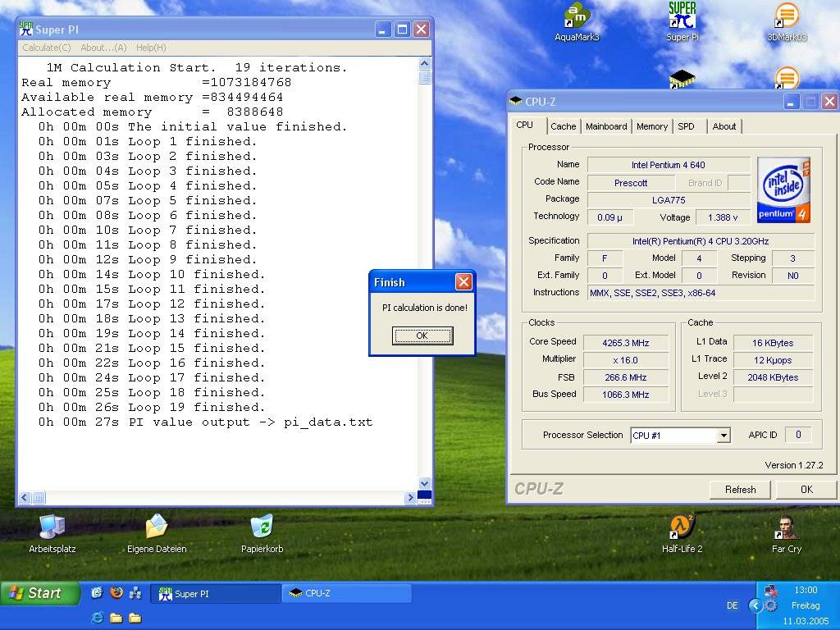Image resolution: width=840 pixels, height=630 pixels.
Task: Click the APIC ID value field
Action: pos(798,435)
